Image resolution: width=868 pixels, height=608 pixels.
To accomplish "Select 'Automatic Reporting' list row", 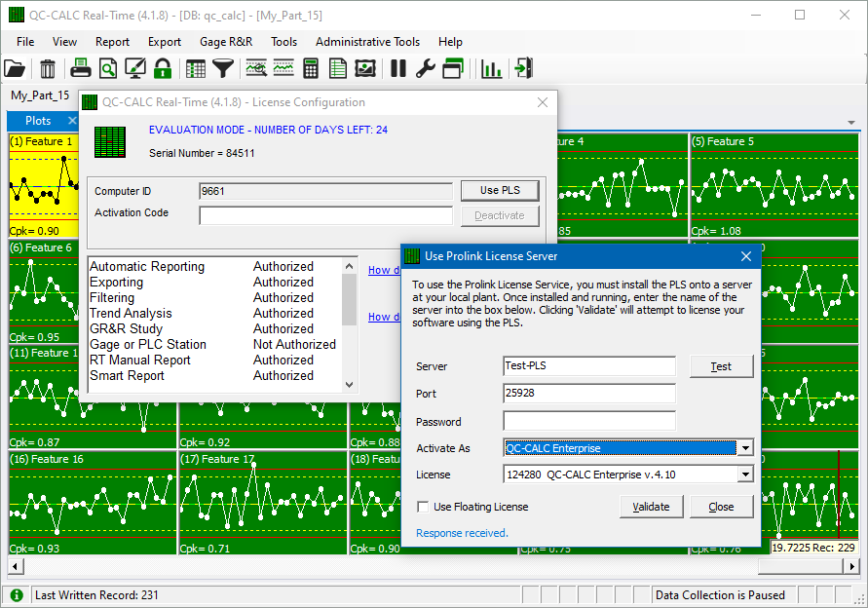I will [215, 266].
